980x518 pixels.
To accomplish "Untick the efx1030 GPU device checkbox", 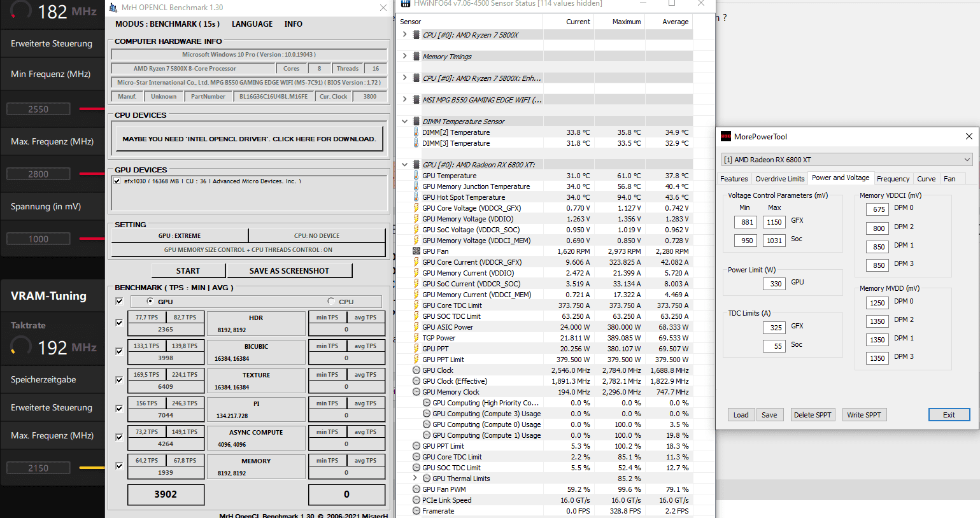I will (117, 181).
